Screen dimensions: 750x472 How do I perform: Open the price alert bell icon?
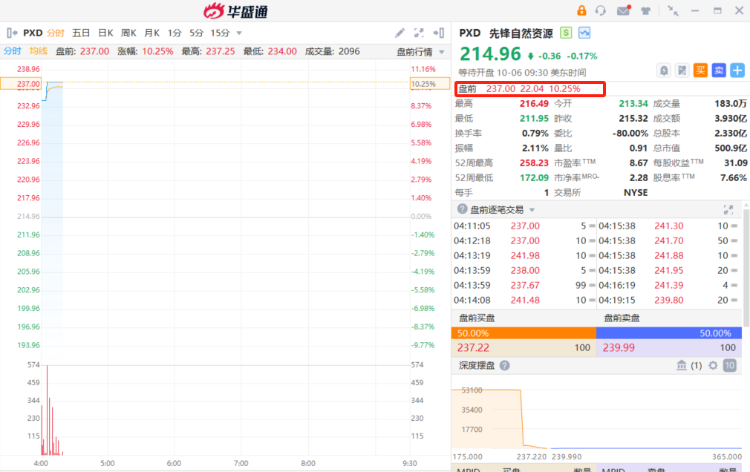point(664,69)
